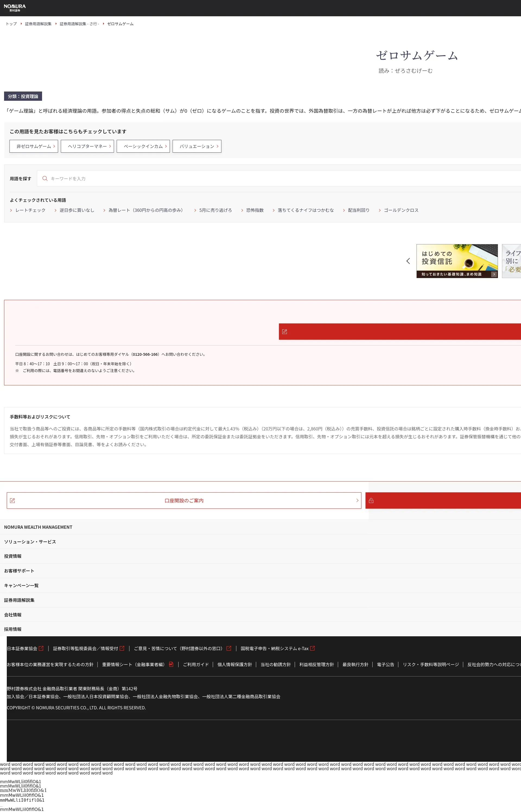521x812 pixels.
Task: Expand the お客様サポート footer section
Action: (19, 571)
